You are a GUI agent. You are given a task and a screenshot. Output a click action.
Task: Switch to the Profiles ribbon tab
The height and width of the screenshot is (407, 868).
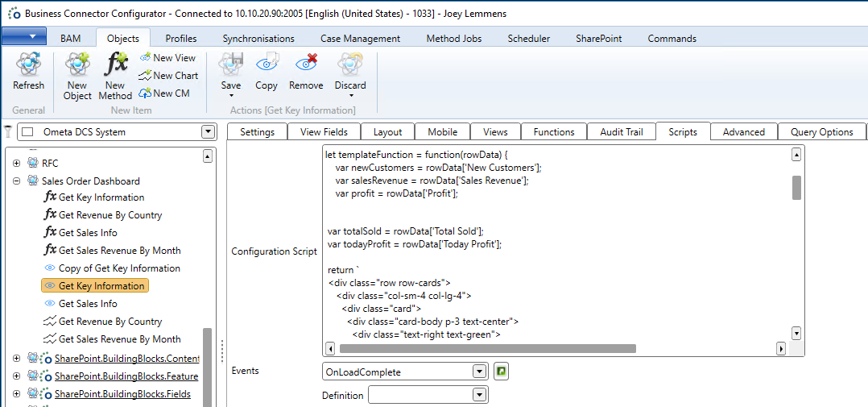[181, 38]
